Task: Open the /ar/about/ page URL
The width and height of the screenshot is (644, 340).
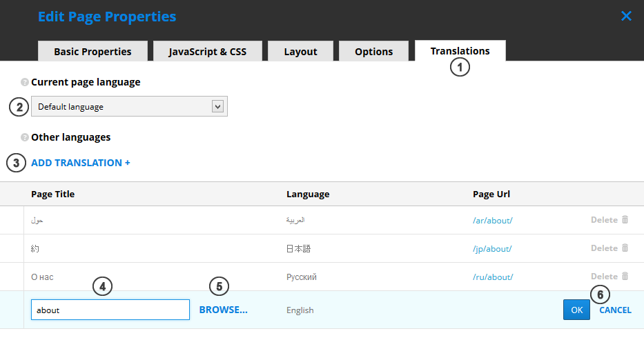Action: (492, 220)
